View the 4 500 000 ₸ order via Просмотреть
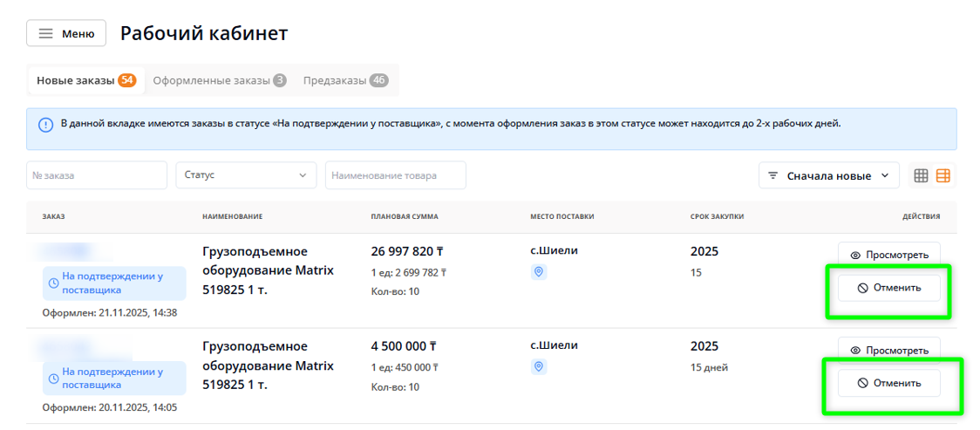 pos(888,350)
